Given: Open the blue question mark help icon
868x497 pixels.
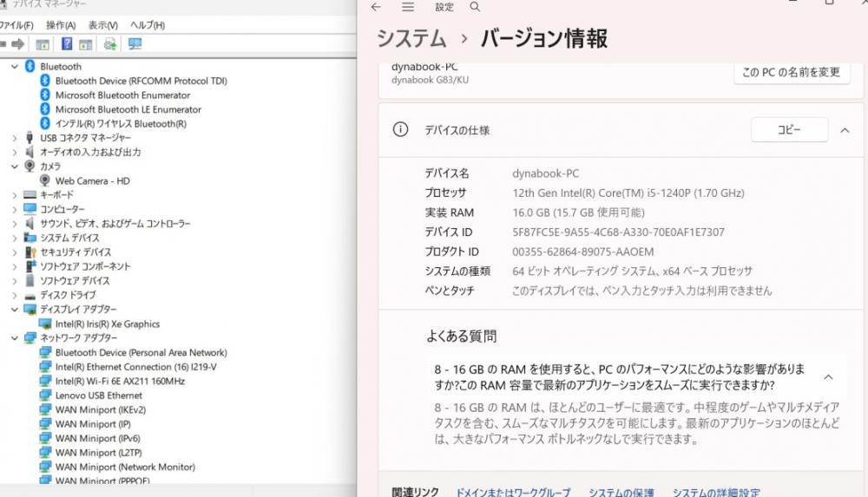Looking at the screenshot, I should coord(67,43).
